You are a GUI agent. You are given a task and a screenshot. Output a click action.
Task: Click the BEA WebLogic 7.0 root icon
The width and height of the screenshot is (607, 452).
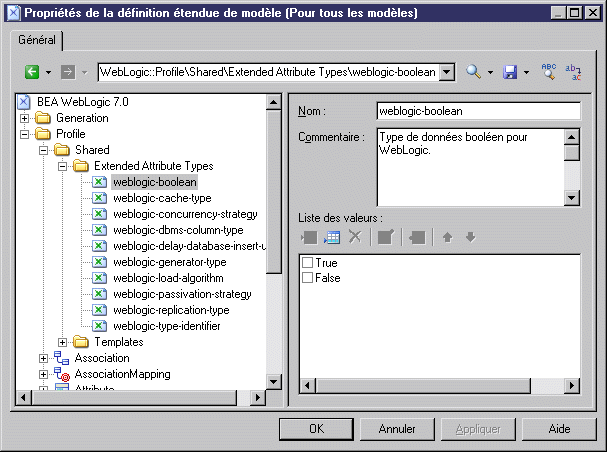click(x=24, y=102)
